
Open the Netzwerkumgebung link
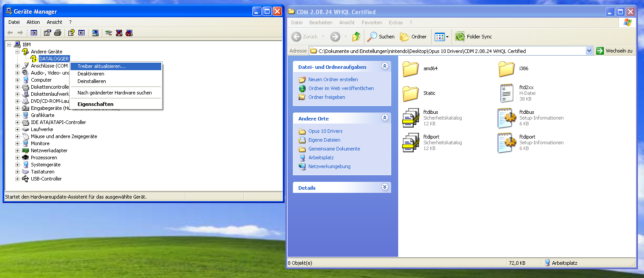(329, 166)
